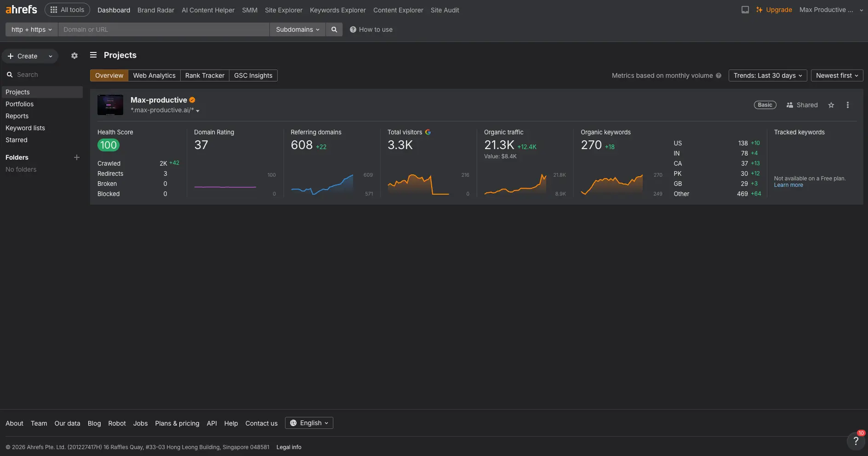Click the Upgrade link
The width and height of the screenshot is (868, 456).
774,10
